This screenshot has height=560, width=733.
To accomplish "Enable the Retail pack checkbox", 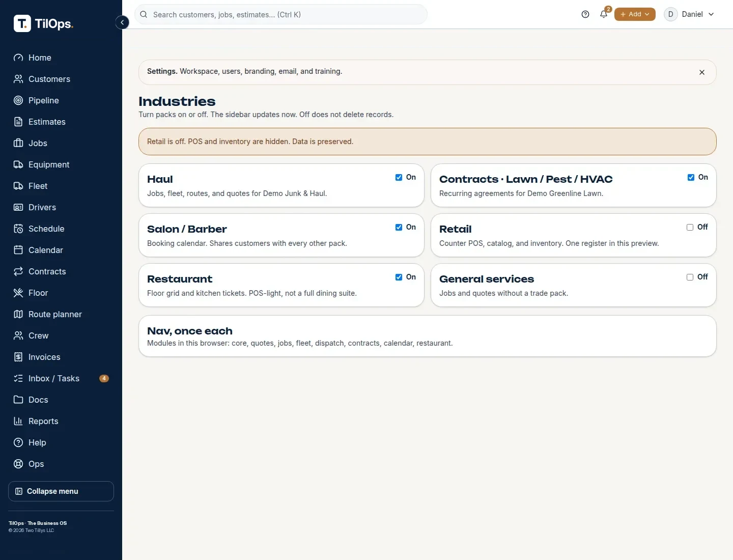I will click(690, 227).
